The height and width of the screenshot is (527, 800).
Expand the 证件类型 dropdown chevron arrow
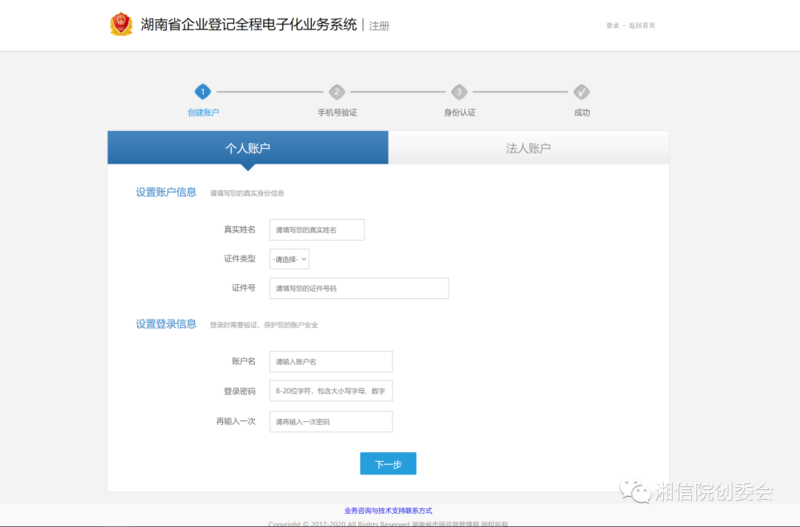point(304,259)
